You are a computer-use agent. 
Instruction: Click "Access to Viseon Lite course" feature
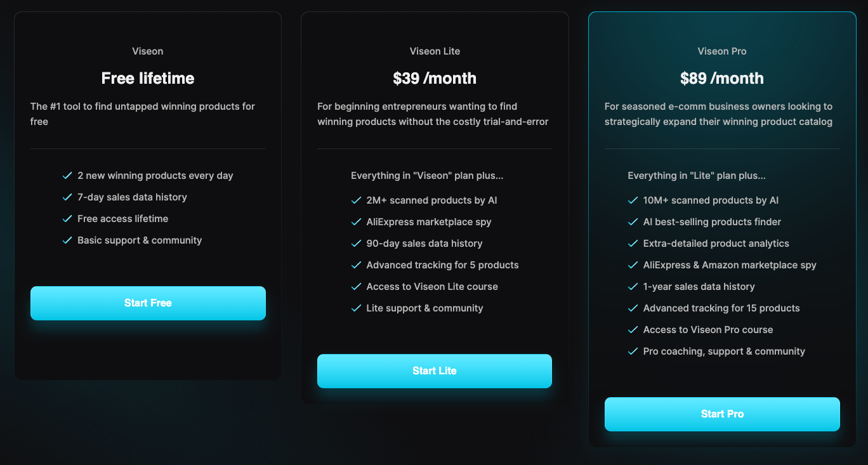pyautogui.click(x=432, y=286)
